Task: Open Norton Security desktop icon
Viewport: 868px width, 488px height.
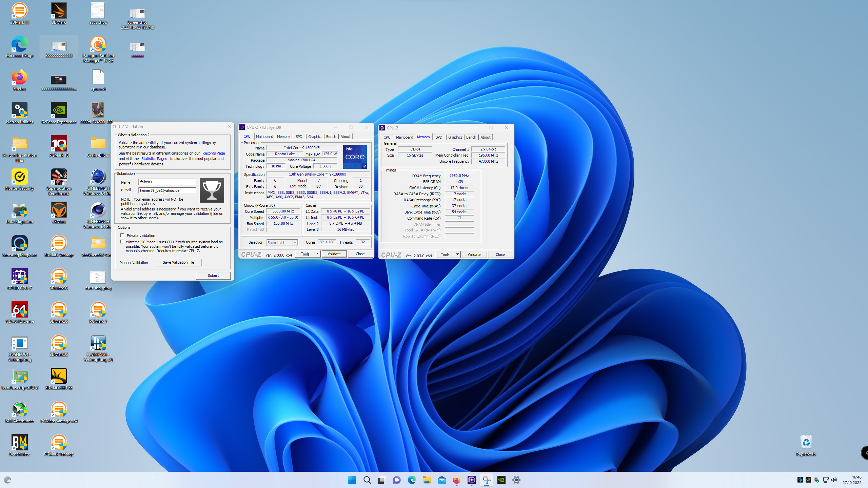Action: pos(19,180)
